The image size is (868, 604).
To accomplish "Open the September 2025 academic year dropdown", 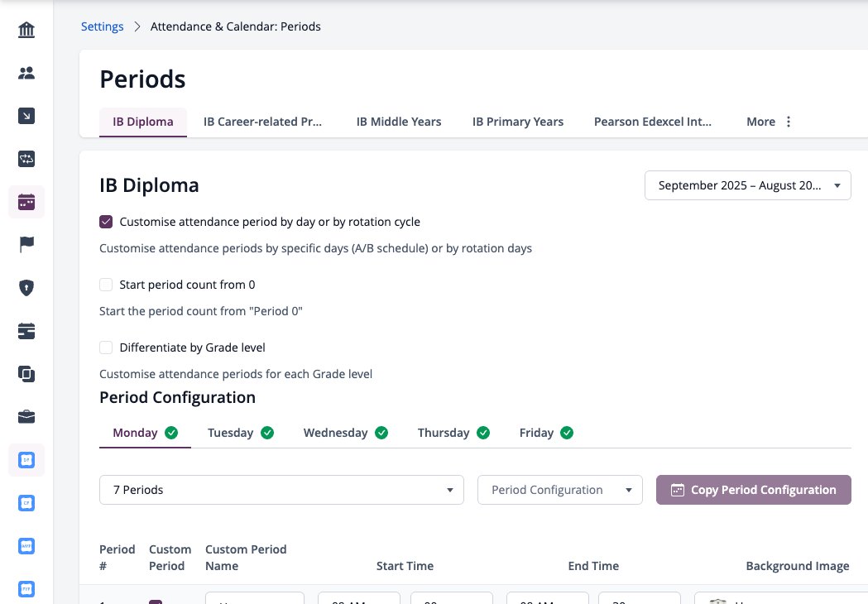I will [x=747, y=185].
